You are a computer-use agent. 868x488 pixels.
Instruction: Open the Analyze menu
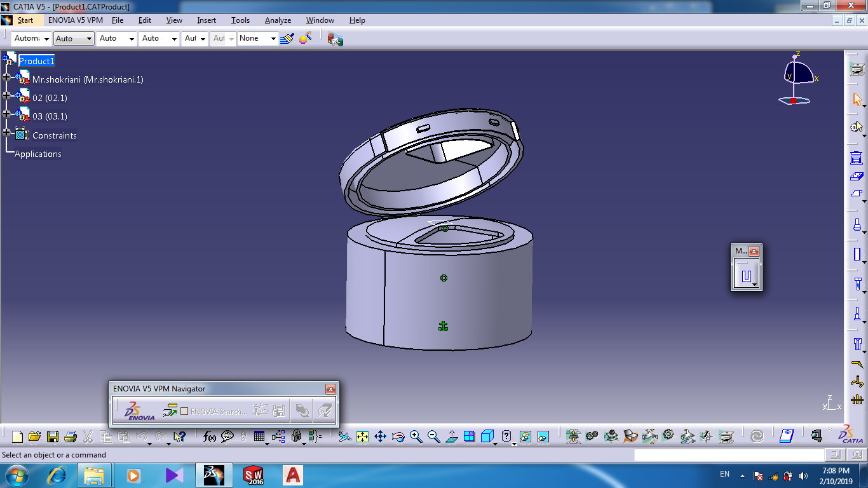pos(278,20)
